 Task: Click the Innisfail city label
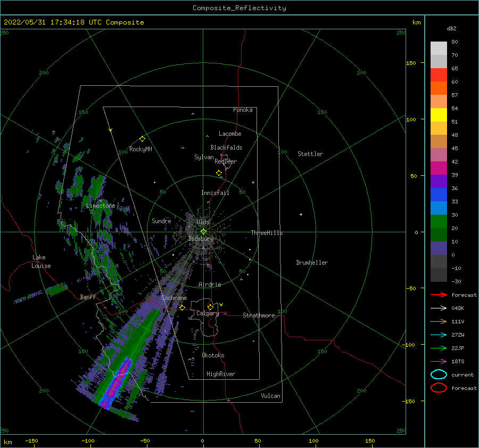coord(215,193)
